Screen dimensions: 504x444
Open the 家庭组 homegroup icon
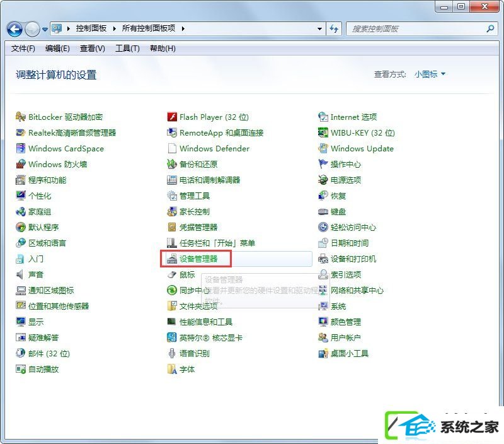21,211
